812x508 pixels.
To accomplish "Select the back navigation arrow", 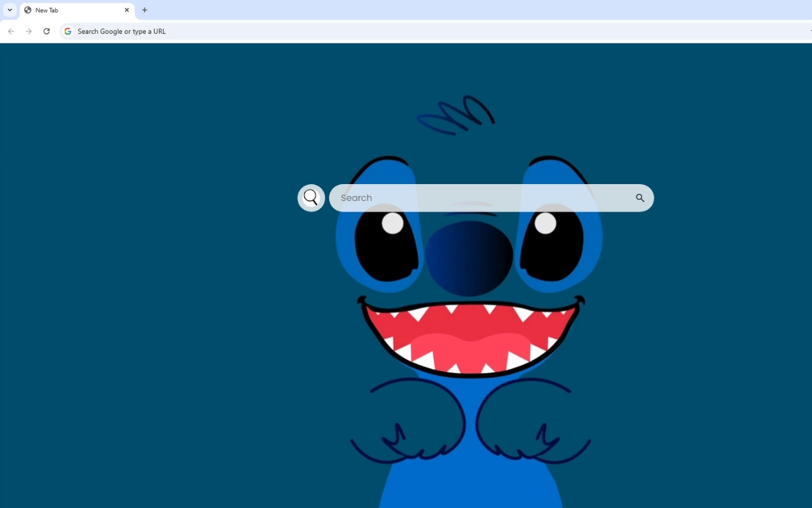I will 11,31.
